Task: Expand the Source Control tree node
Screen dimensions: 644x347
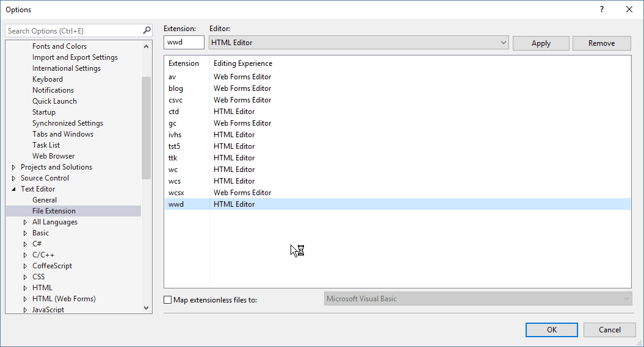Action: [14, 178]
